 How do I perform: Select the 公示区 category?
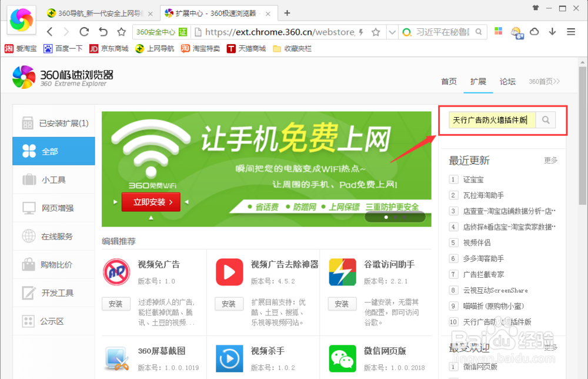54,321
